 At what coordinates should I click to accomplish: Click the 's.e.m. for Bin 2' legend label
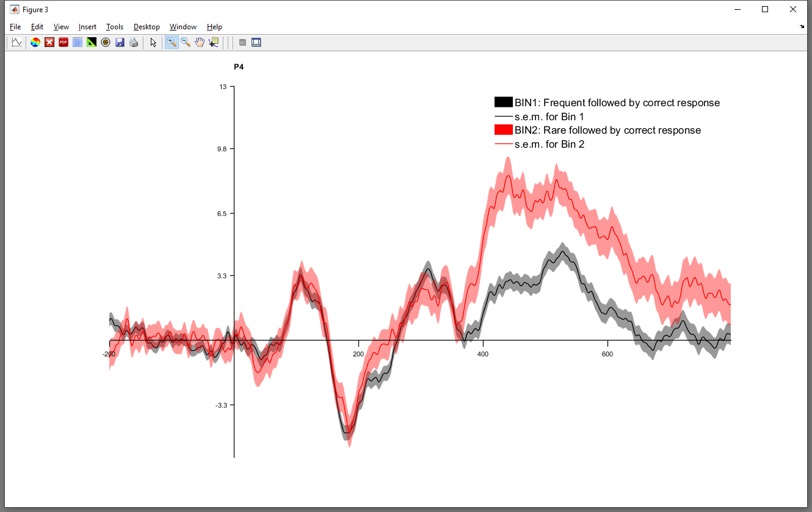(549, 144)
